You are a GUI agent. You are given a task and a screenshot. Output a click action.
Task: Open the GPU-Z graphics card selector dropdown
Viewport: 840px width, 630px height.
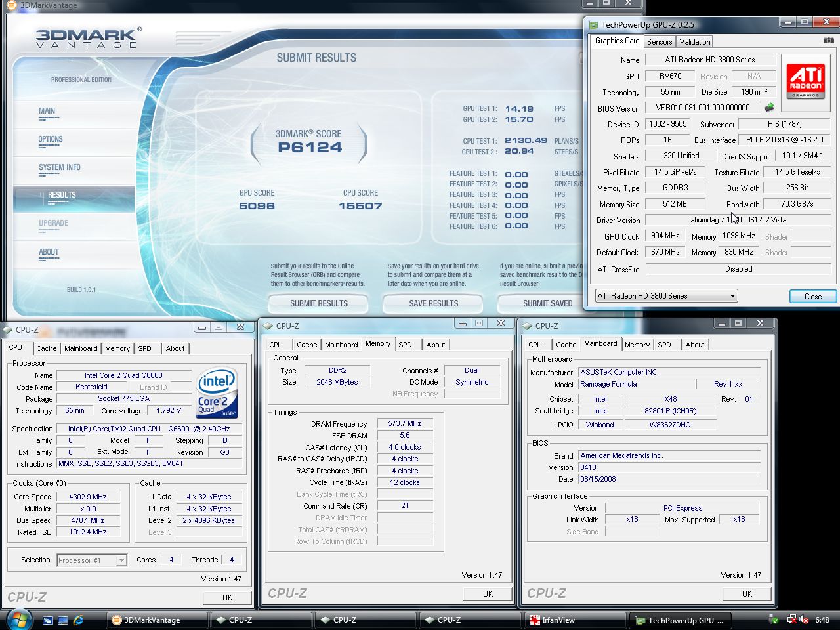[666, 296]
